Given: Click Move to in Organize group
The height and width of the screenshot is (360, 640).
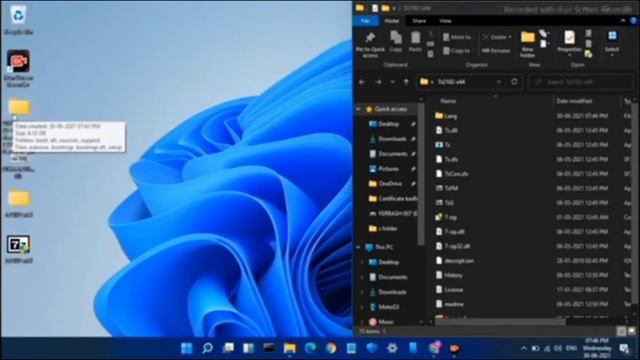Looking at the screenshot, I should click(457, 37).
